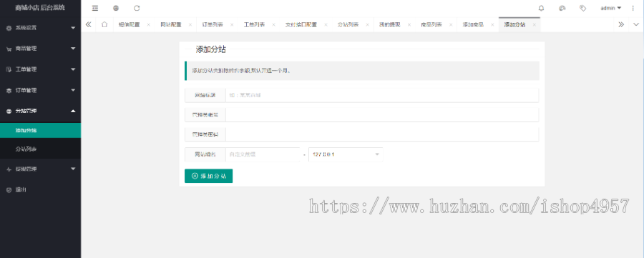Focus the administrator password input field
Image resolution: width=644 pixels, height=258 pixels.
click(x=382, y=134)
